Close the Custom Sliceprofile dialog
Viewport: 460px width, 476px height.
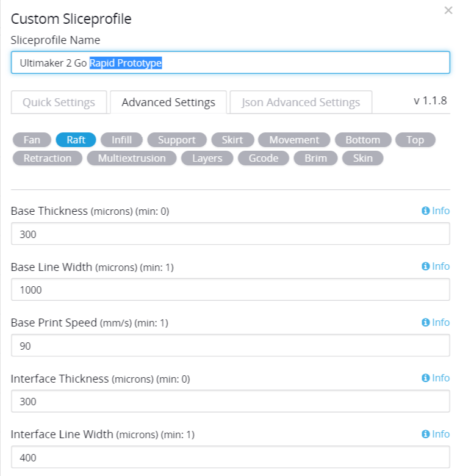pos(448,10)
